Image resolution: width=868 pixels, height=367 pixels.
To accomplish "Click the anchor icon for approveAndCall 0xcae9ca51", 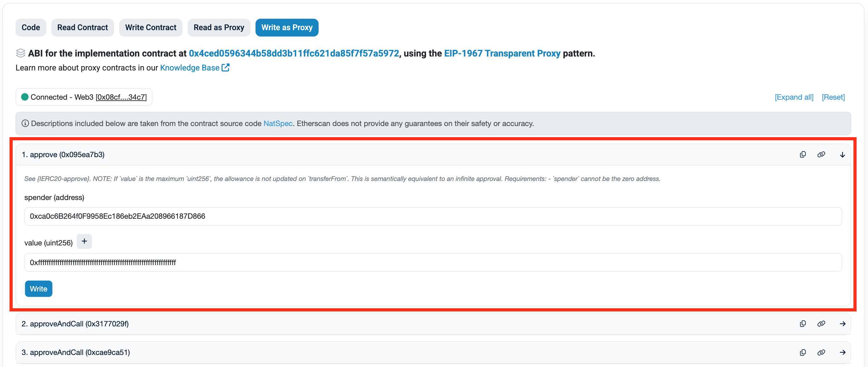I will pyautogui.click(x=821, y=353).
